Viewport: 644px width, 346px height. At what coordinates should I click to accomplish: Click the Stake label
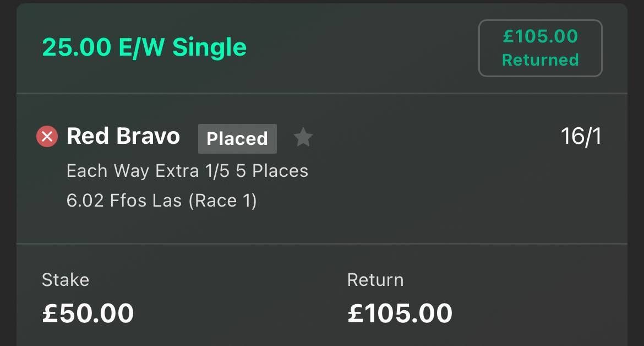[x=66, y=280]
